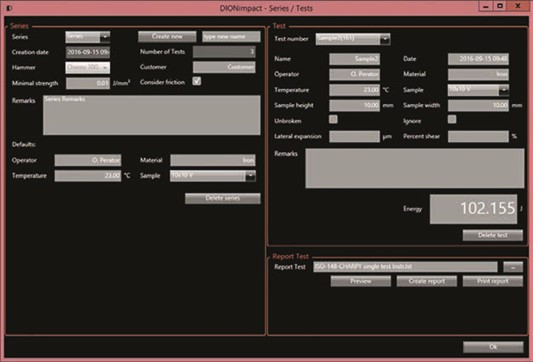Expand the test Sample type dropdown
Screen dimensions: 533x362
[x=478, y=90]
